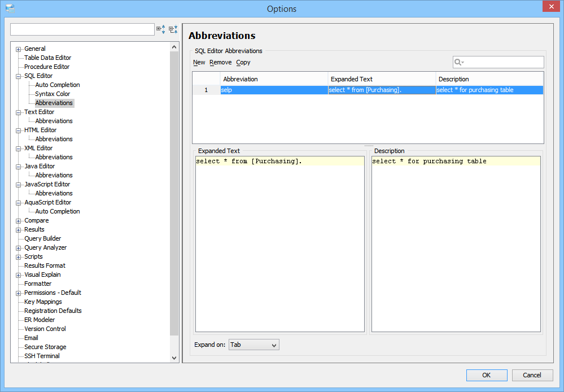Screen dimensions: 564x392
Task: Select Abbreviations under Text Editor
Action: coord(54,121)
